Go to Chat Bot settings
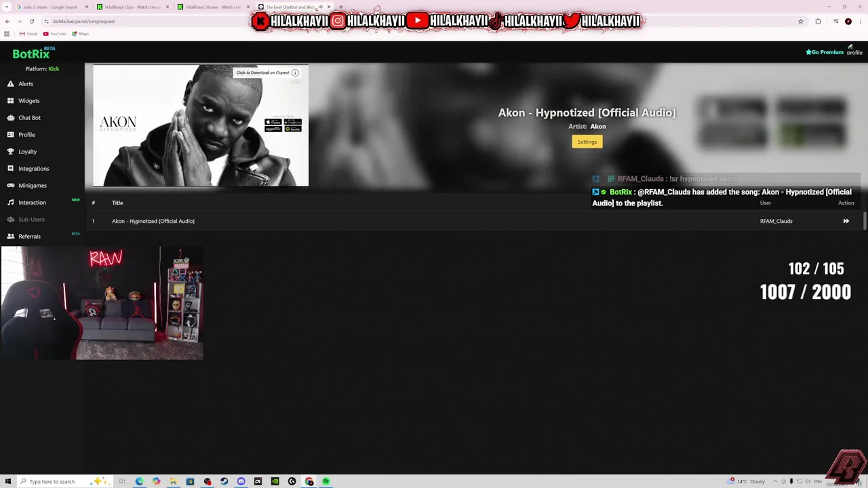Image resolution: width=868 pixels, height=488 pixels. [24, 118]
